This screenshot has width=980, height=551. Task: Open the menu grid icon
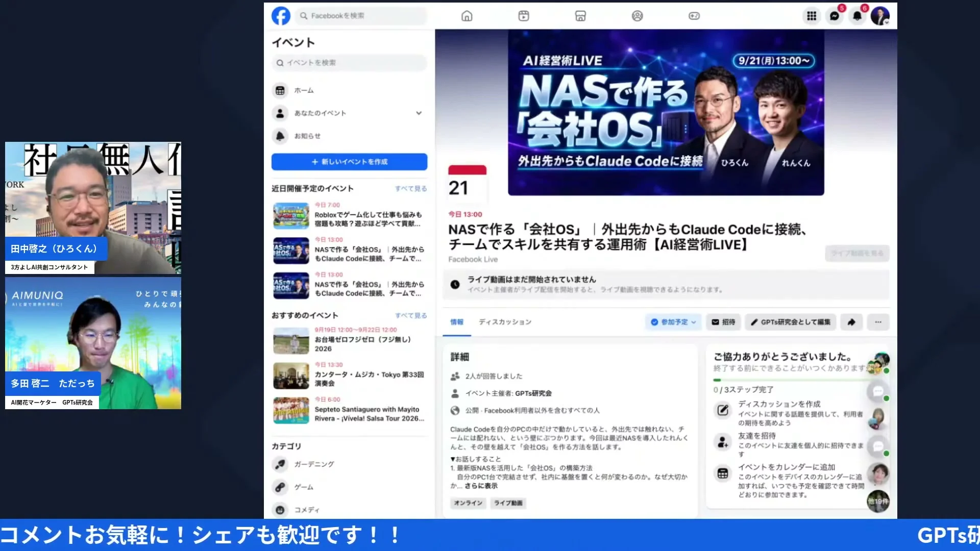click(x=812, y=16)
